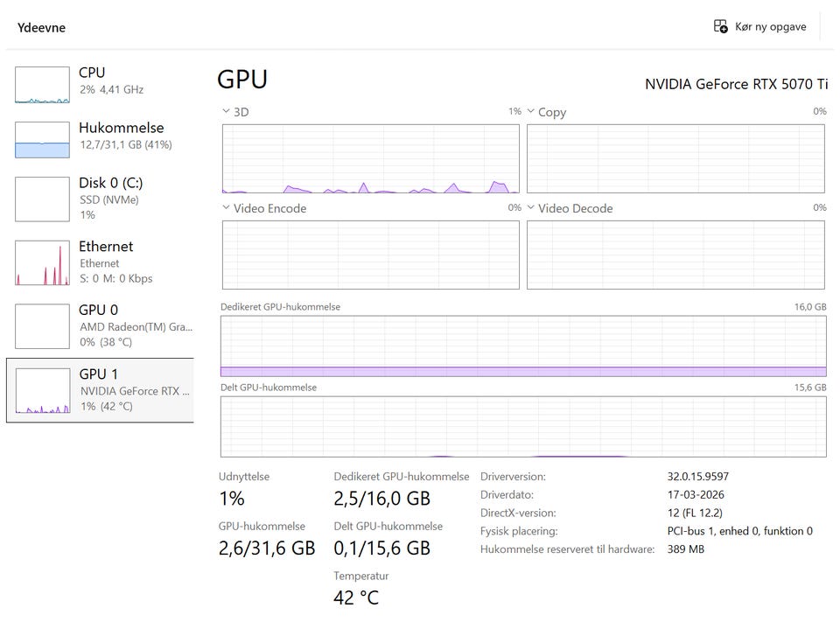Screen dimensions: 840x622
Task: Expand the Video Decode graph dropdown
Action: [x=531, y=208]
